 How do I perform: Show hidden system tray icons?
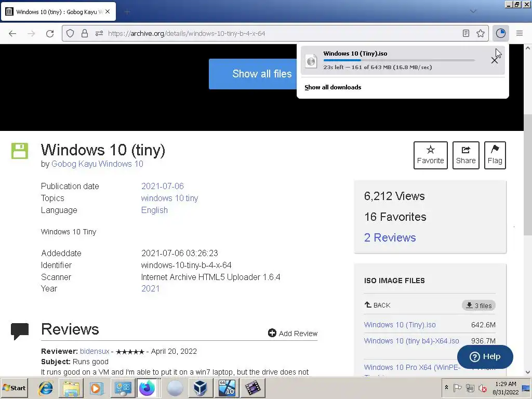coord(446,388)
